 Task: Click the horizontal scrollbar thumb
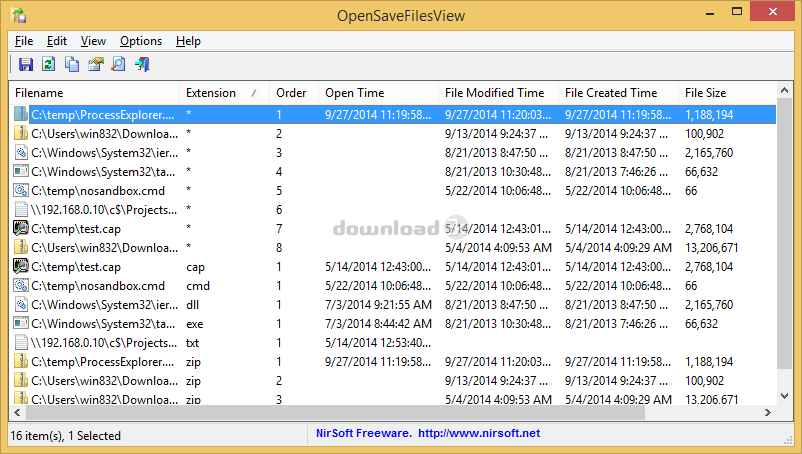[335, 412]
